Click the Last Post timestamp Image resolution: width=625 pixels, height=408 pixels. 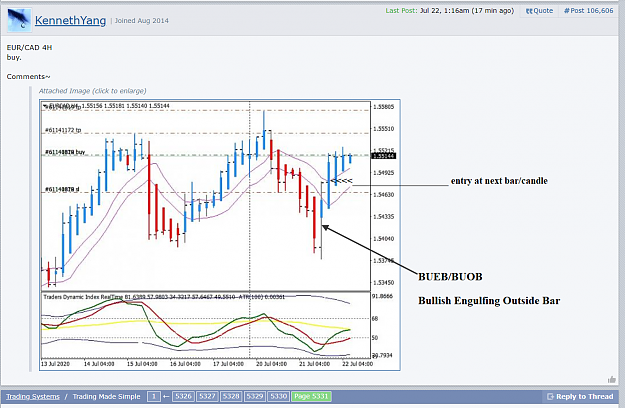[x=467, y=11]
